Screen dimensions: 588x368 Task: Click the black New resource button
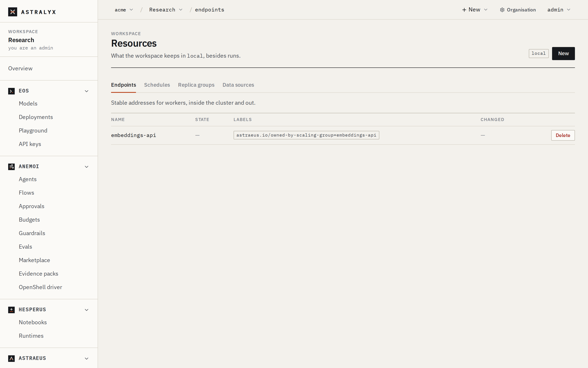tap(563, 54)
